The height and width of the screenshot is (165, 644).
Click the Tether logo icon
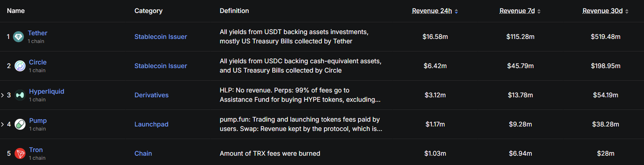[19, 37]
